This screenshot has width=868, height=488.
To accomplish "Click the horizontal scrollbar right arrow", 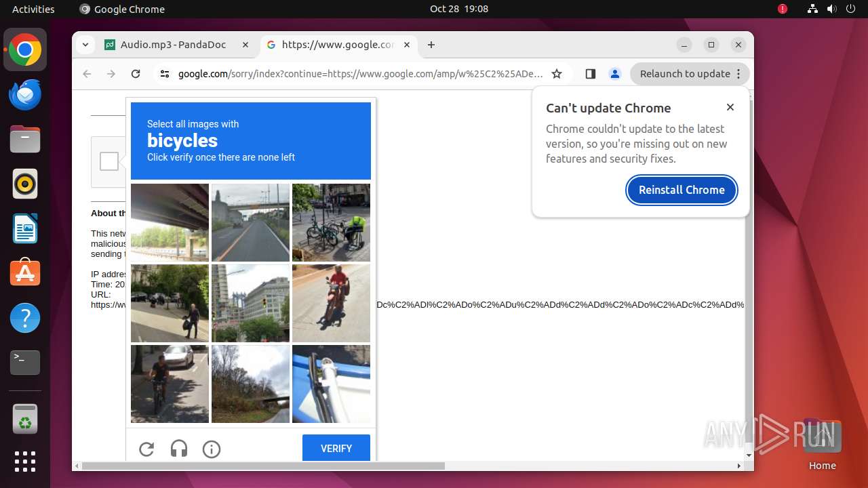I will point(739,466).
